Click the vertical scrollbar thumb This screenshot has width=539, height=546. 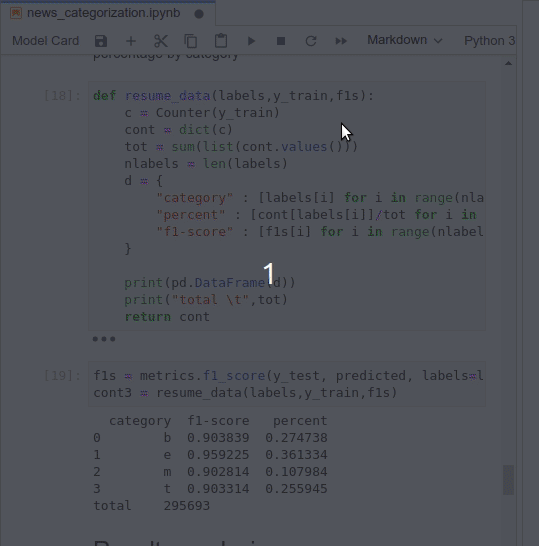tap(508, 480)
